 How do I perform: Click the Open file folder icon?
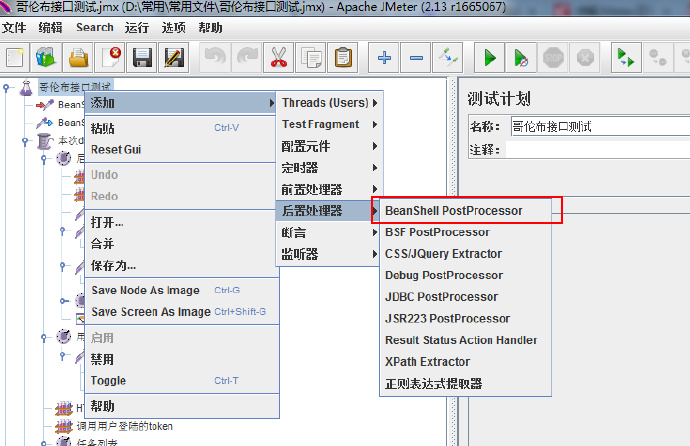tap(78, 58)
